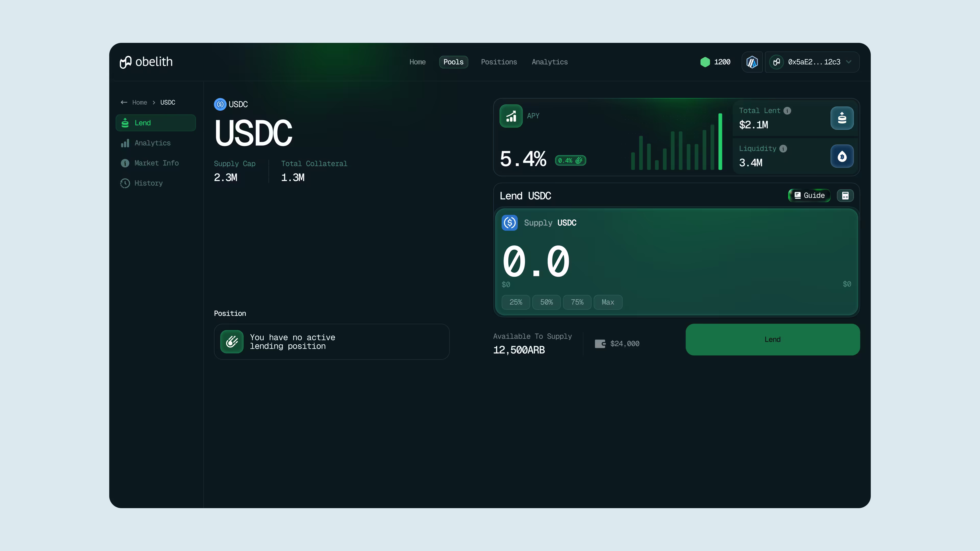The image size is (980, 551).
Task: Open History in the sidebar
Action: click(148, 183)
